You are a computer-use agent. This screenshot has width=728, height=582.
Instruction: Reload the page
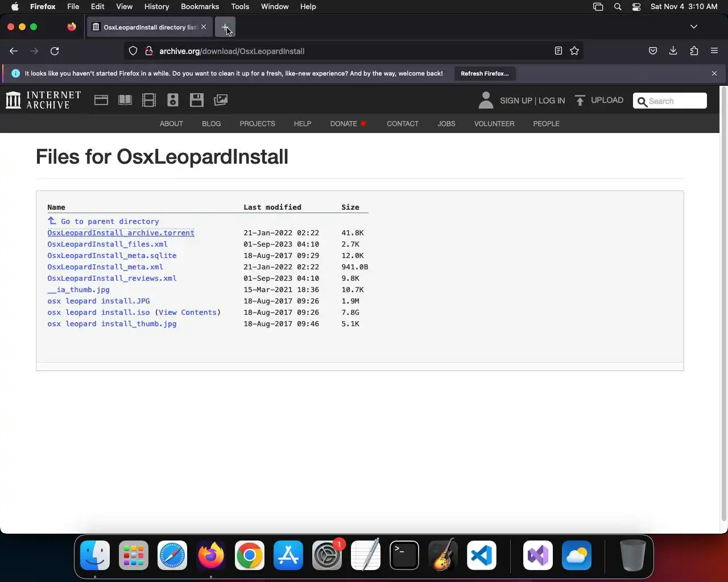tap(55, 51)
